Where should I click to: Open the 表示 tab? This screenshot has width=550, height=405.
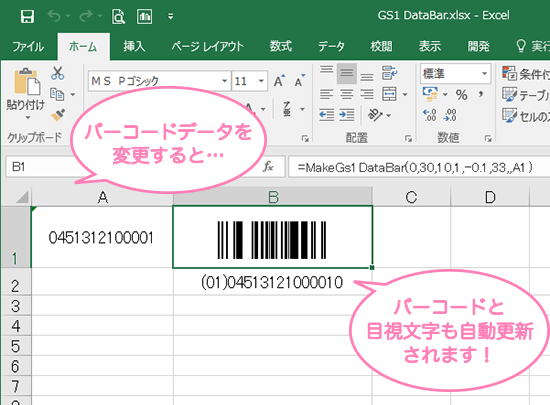[430, 46]
